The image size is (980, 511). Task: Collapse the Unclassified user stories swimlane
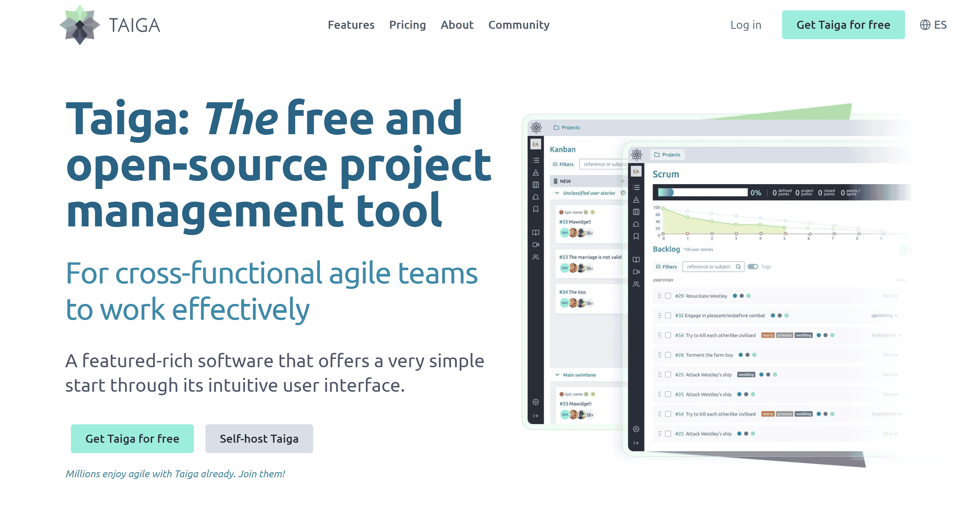click(557, 193)
